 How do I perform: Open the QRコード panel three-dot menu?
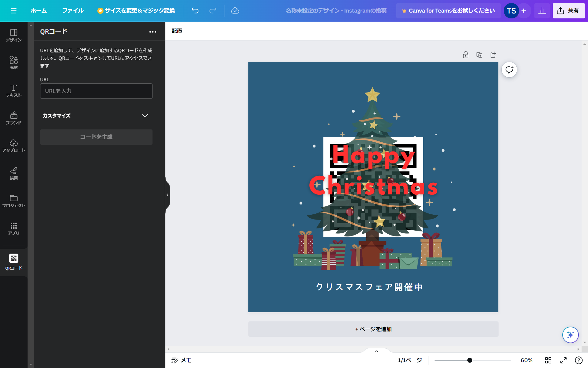point(153,32)
